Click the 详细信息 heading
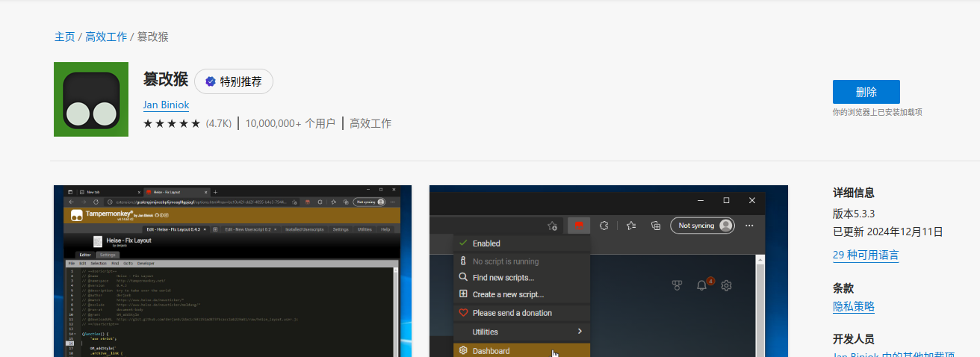Screen dimensions: 980x357 pos(854,193)
